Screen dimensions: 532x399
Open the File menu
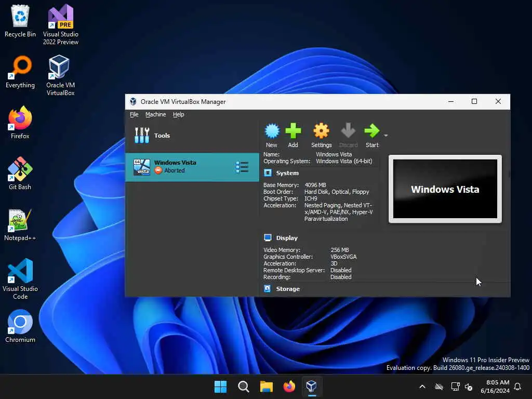pos(134,114)
